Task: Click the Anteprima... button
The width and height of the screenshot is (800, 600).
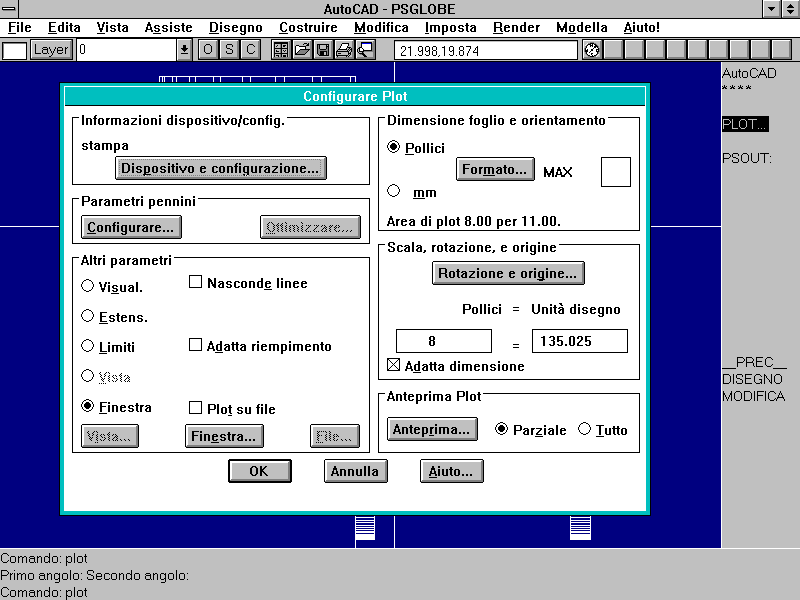Action: tap(432, 430)
